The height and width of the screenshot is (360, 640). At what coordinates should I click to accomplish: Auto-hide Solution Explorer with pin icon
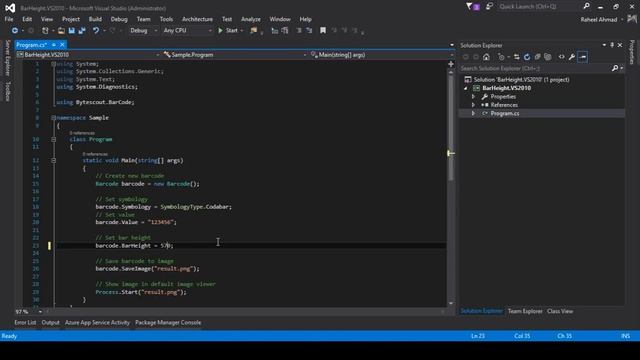click(x=612, y=45)
